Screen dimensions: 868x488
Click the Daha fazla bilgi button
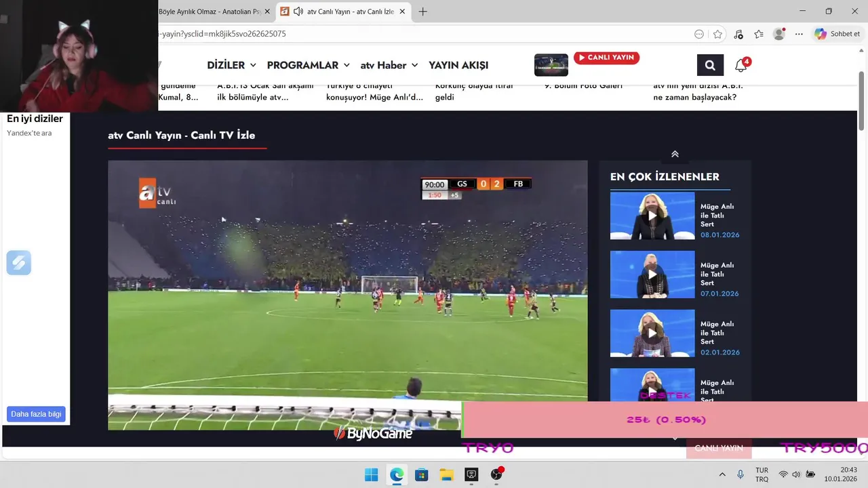pyautogui.click(x=37, y=414)
